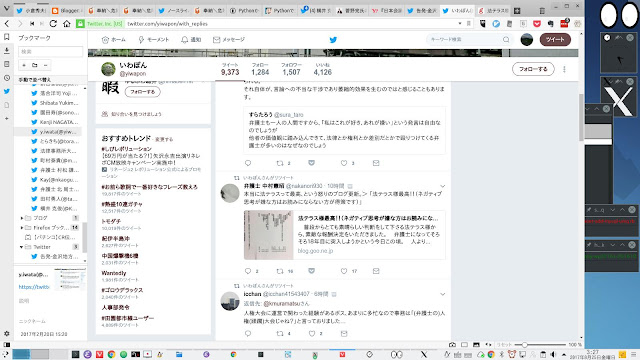Screen dimensions: 640x360
Task: Capture page with status bar camera icon
Action: tap(452, 344)
